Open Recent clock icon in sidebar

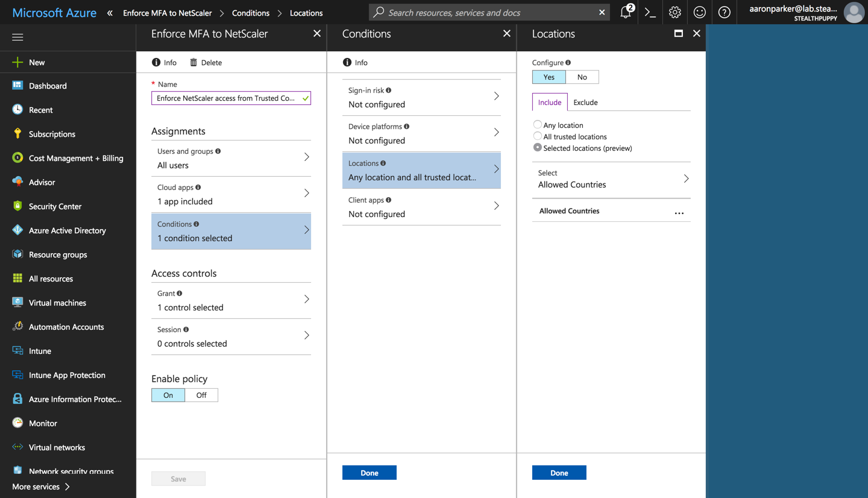pos(17,110)
